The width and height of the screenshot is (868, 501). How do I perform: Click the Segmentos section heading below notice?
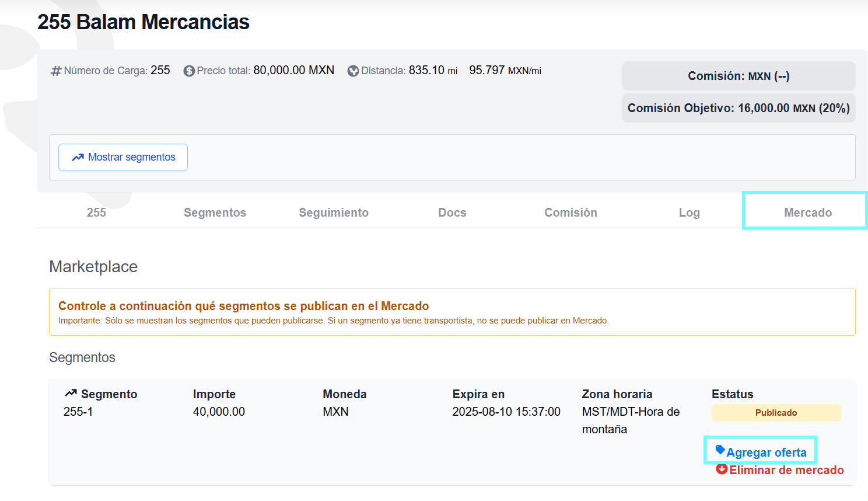click(82, 357)
